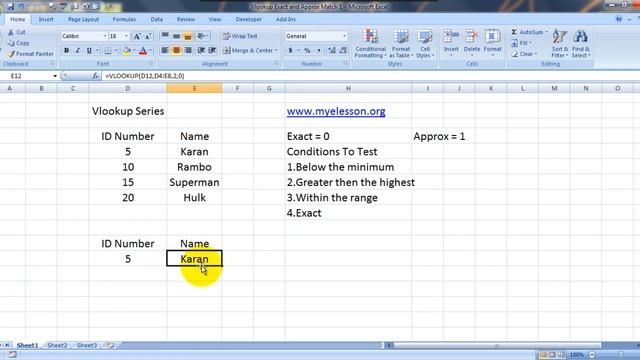Center cell text horizontally

[176, 51]
